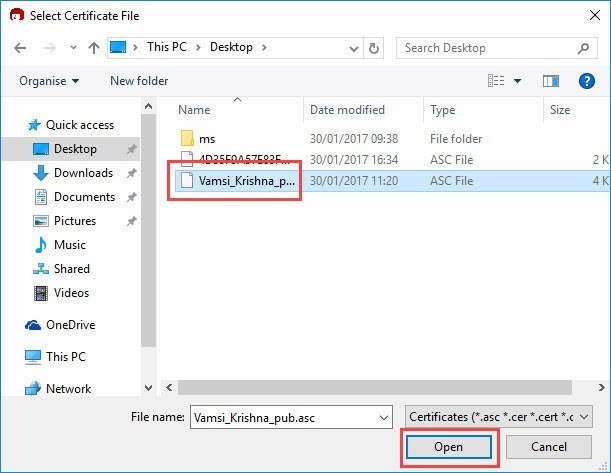Click the Open button
The image size is (611, 473).
[x=449, y=447]
